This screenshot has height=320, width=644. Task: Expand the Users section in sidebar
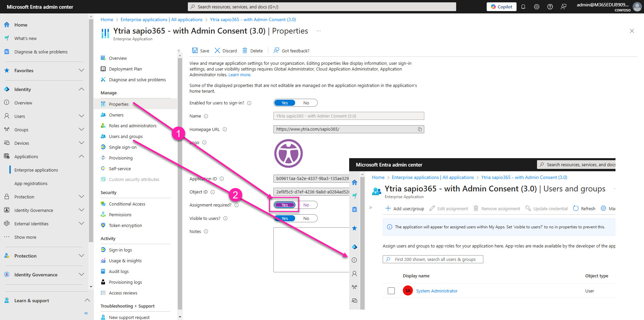click(x=81, y=116)
